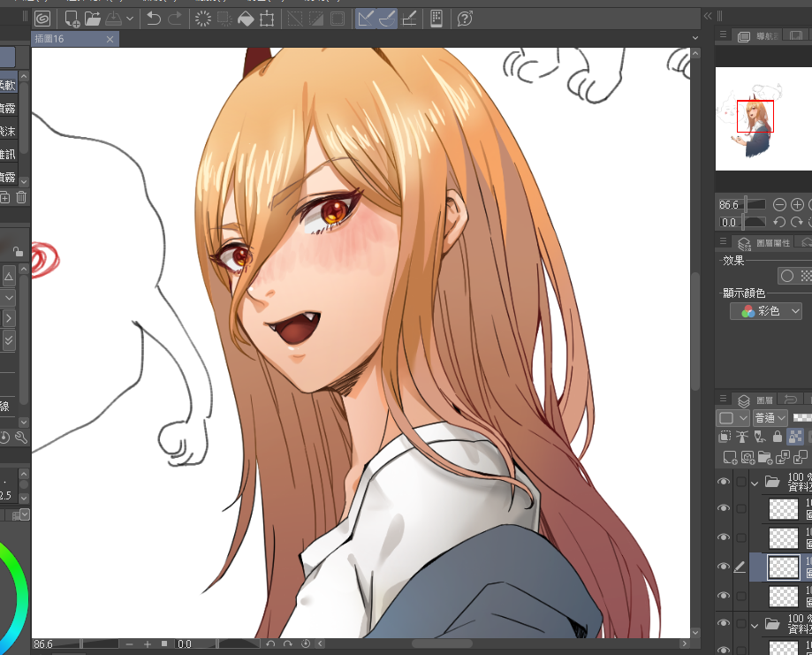Switch to the Sub View tab
Image resolution: width=812 pixels, height=655 pixels.
[x=795, y=35]
